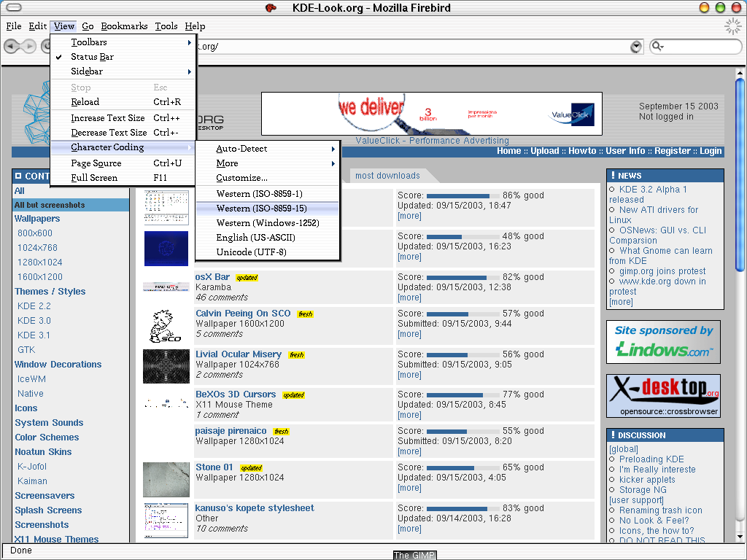Open the X-desktop.org banner logo
The image size is (747, 560).
(x=663, y=396)
